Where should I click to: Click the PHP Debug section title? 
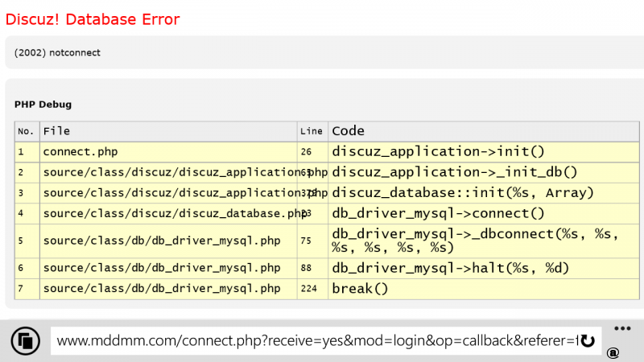tap(43, 105)
